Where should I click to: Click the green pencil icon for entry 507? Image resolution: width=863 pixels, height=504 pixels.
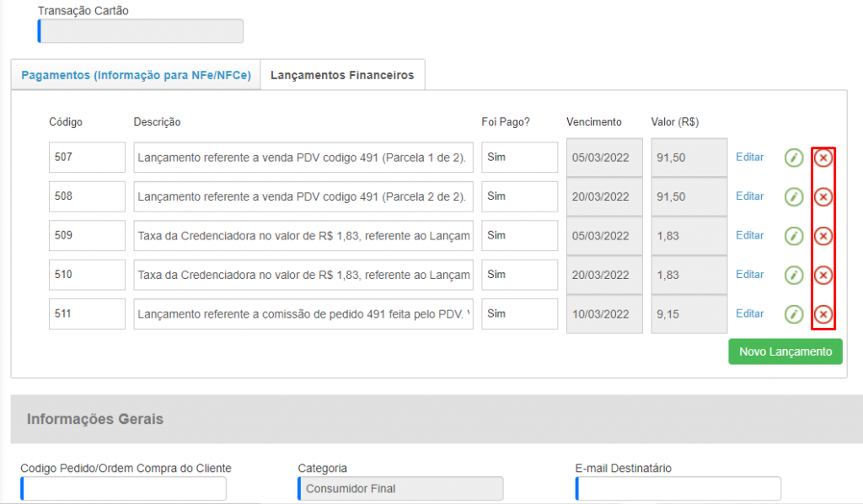pos(794,158)
